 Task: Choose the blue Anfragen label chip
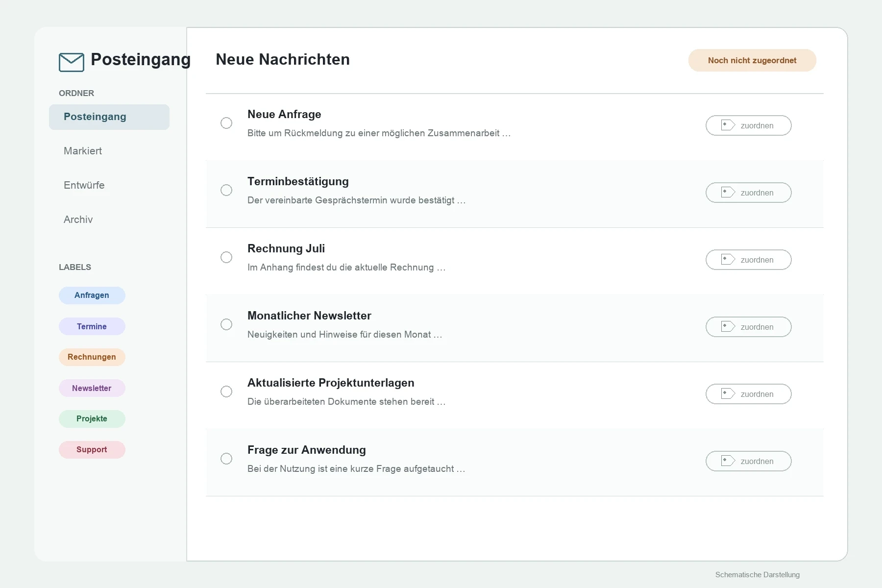click(x=92, y=295)
